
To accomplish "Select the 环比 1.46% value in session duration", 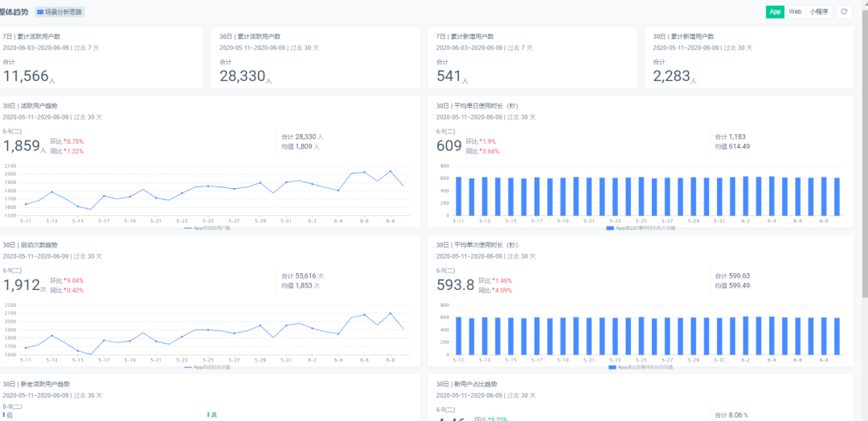I will click(495, 280).
